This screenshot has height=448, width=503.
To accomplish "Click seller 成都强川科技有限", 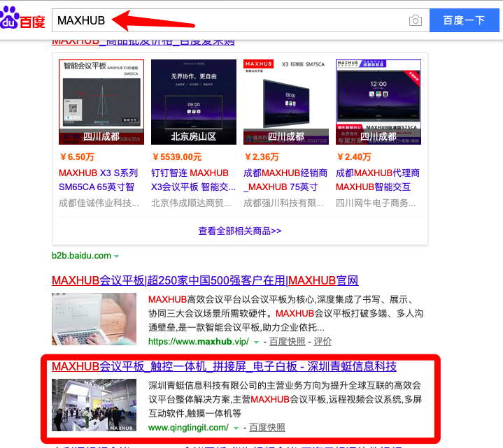I will click(x=283, y=203).
